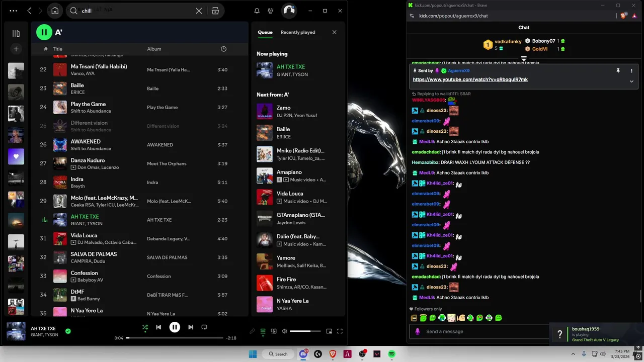Insert the last green emote in emote row
The width and height of the screenshot is (644, 362).
pyautogui.click(x=499, y=318)
